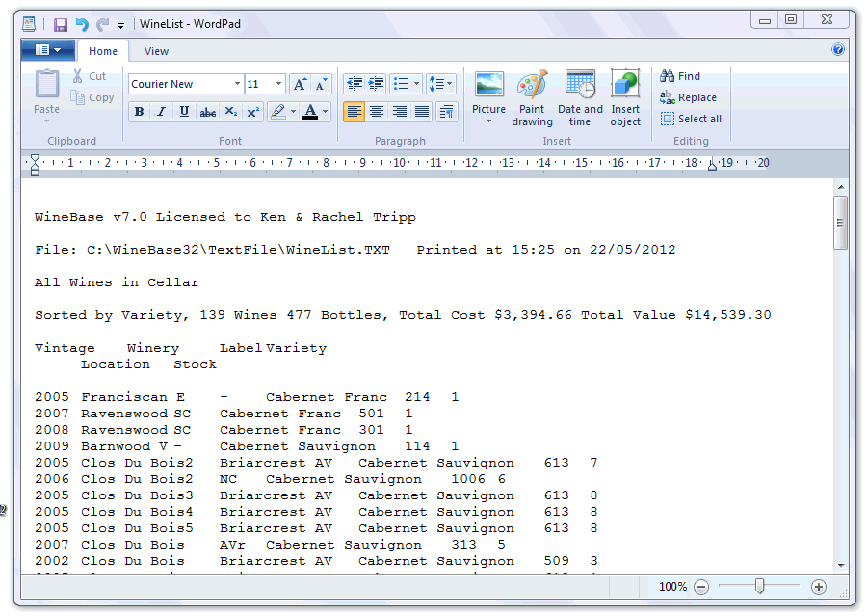Expand the Picture options arrow
868x616 pixels.
[488, 121]
